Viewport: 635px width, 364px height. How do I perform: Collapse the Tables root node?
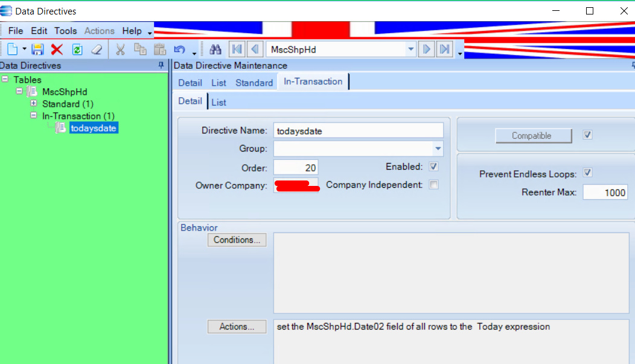tap(5, 79)
